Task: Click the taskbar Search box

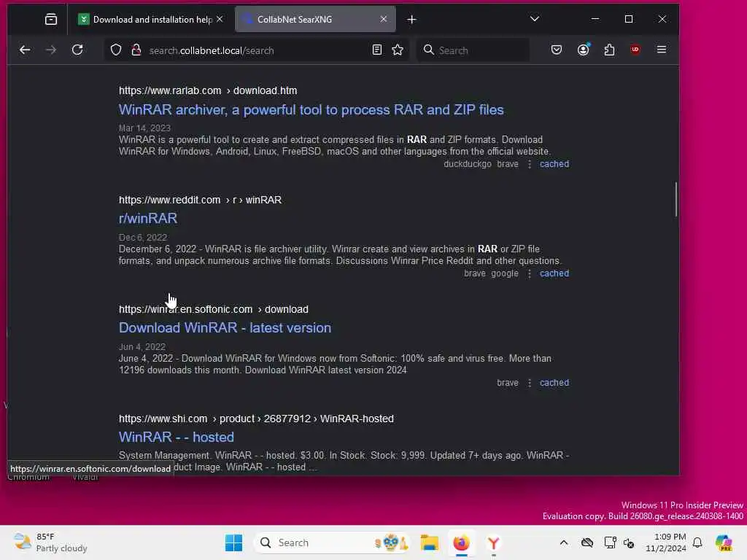Action: tap(332, 542)
